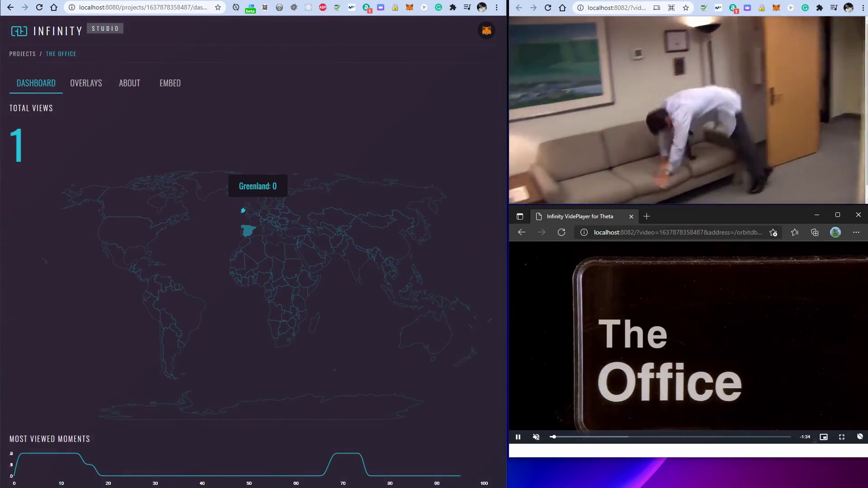Image resolution: width=868 pixels, height=488 pixels.
Task: Go to the Projects breadcrumb link
Action: click(23, 54)
